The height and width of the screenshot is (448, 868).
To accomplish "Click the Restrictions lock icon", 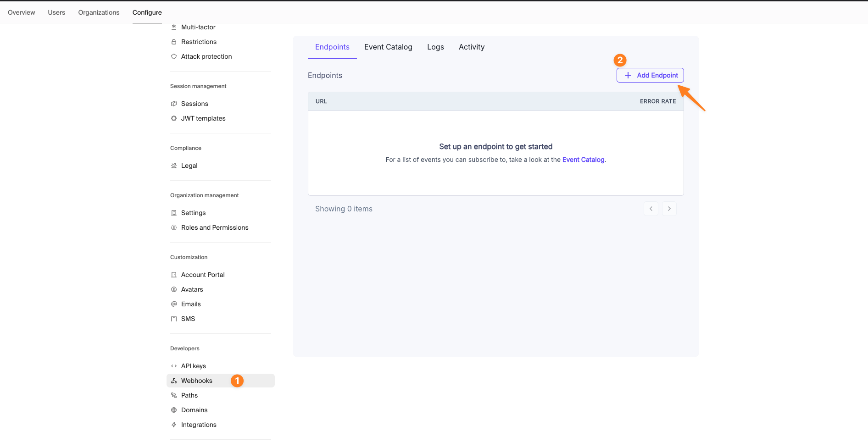I will [x=174, y=42].
